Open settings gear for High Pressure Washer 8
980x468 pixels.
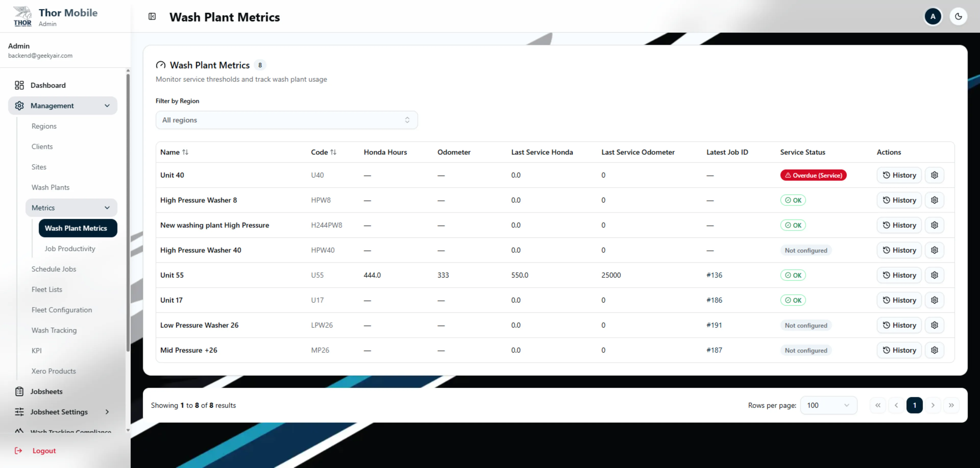tap(934, 200)
